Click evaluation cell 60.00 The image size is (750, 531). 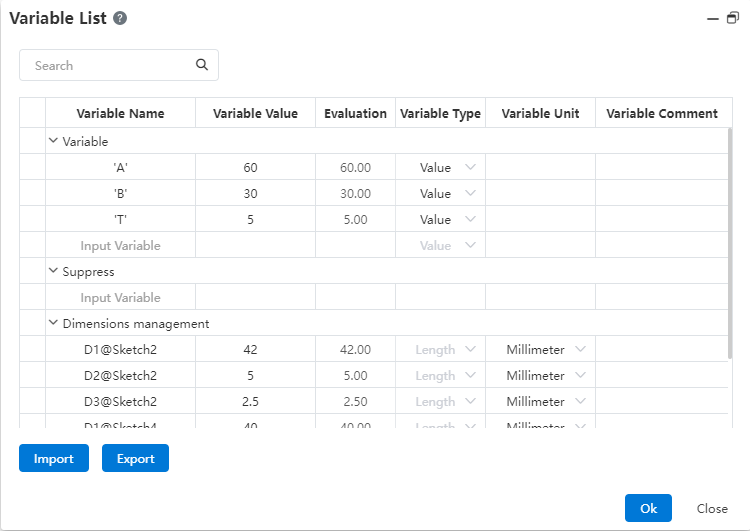point(355,167)
